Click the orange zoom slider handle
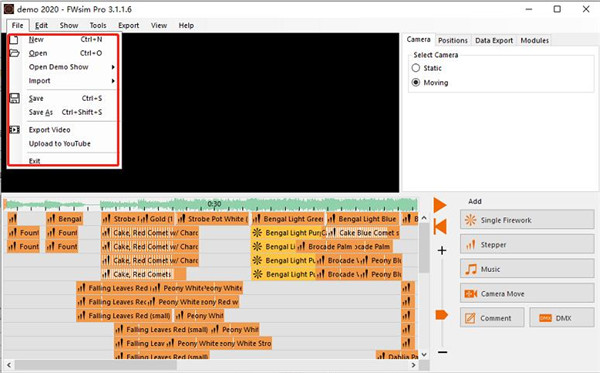Image resolution: width=600 pixels, height=373 pixels. point(441,315)
